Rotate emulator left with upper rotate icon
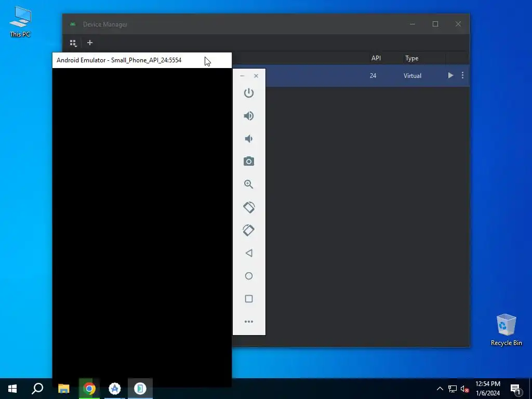 coord(249,207)
